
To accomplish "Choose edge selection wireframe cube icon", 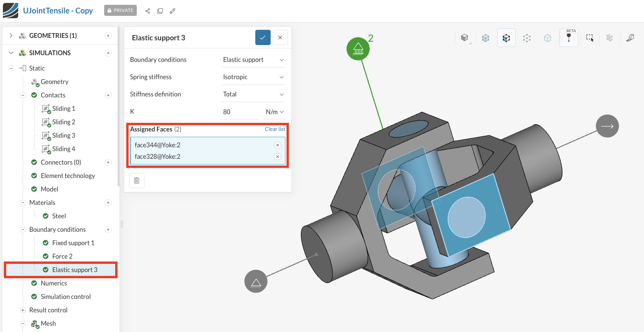I will 548,37.
